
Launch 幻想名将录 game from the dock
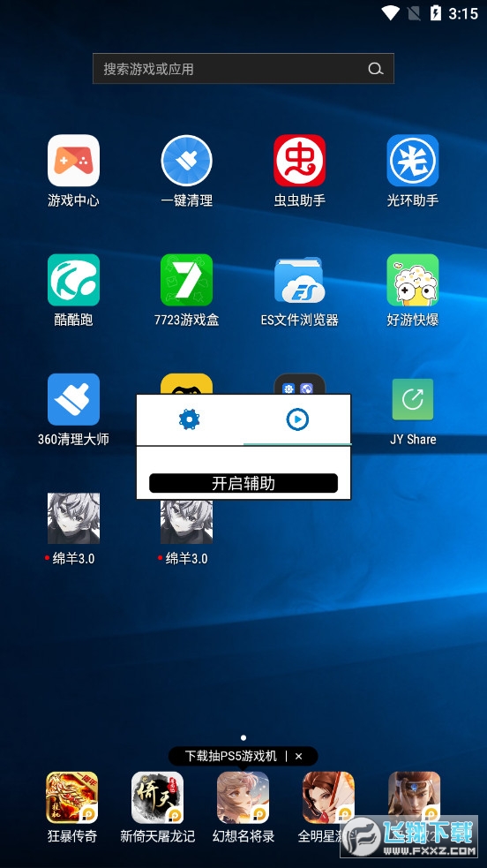(243, 797)
